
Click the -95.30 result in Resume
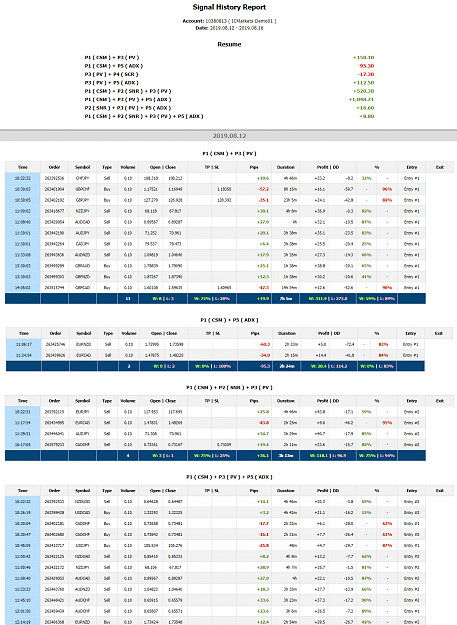tap(365, 66)
